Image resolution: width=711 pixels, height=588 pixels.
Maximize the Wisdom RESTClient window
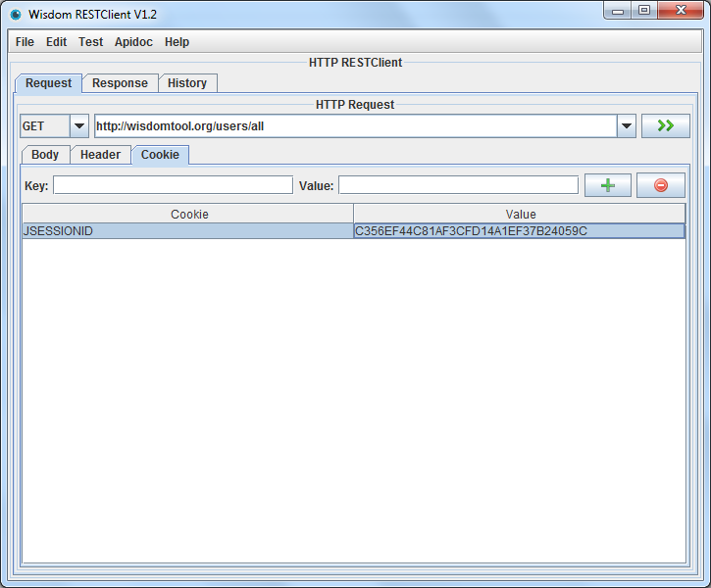tap(644, 11)
